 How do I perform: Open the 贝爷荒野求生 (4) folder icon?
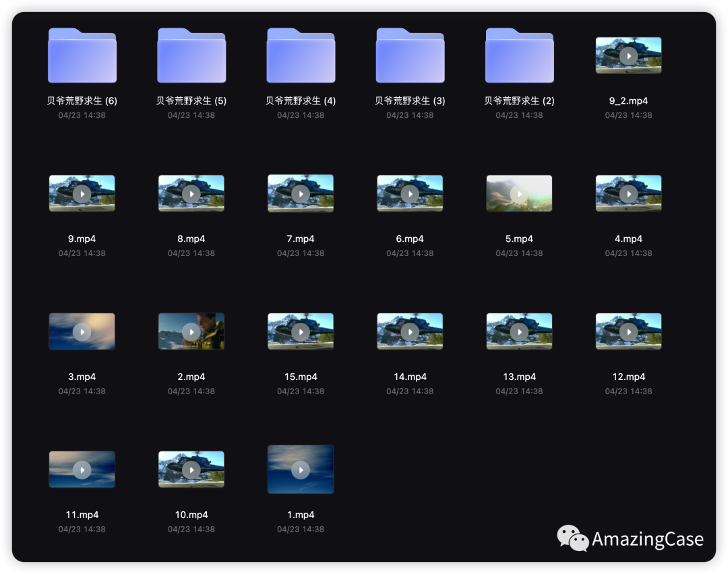(301, 55)
